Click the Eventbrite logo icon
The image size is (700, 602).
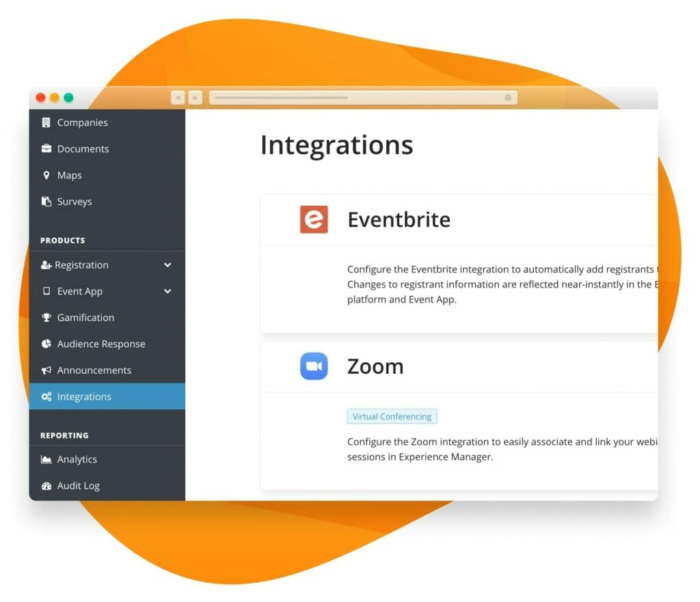click(x=314, y=219)
